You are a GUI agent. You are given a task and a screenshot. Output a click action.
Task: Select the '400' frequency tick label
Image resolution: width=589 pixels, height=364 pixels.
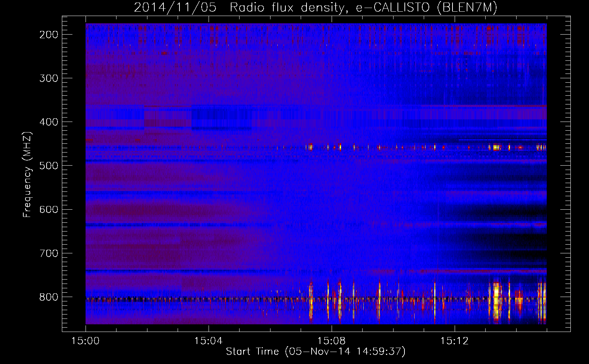pos(49,122)
